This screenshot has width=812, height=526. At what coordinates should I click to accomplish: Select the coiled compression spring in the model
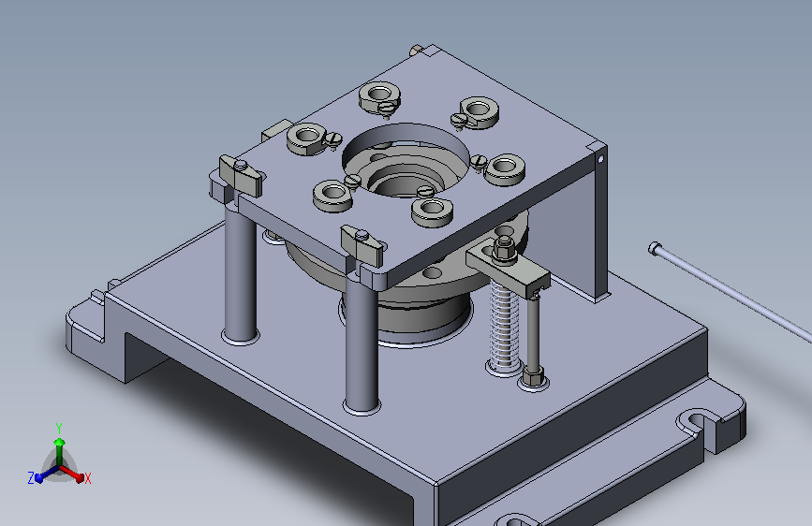point(505,325)
